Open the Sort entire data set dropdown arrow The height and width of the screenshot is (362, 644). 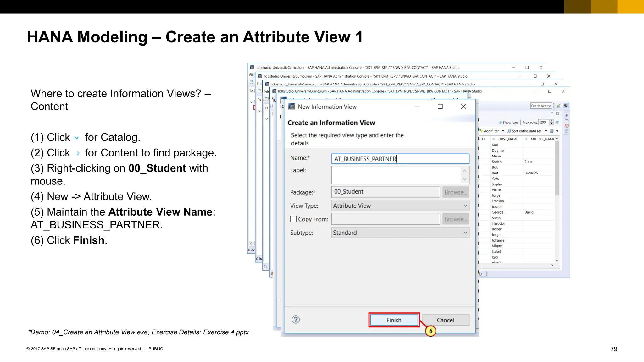546,131
